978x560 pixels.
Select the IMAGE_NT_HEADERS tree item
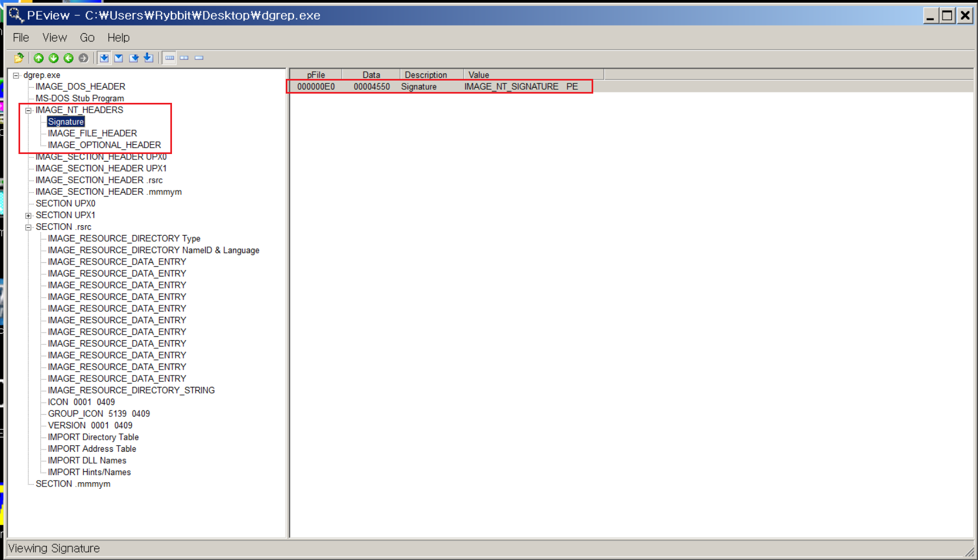(x=79, y=110)
